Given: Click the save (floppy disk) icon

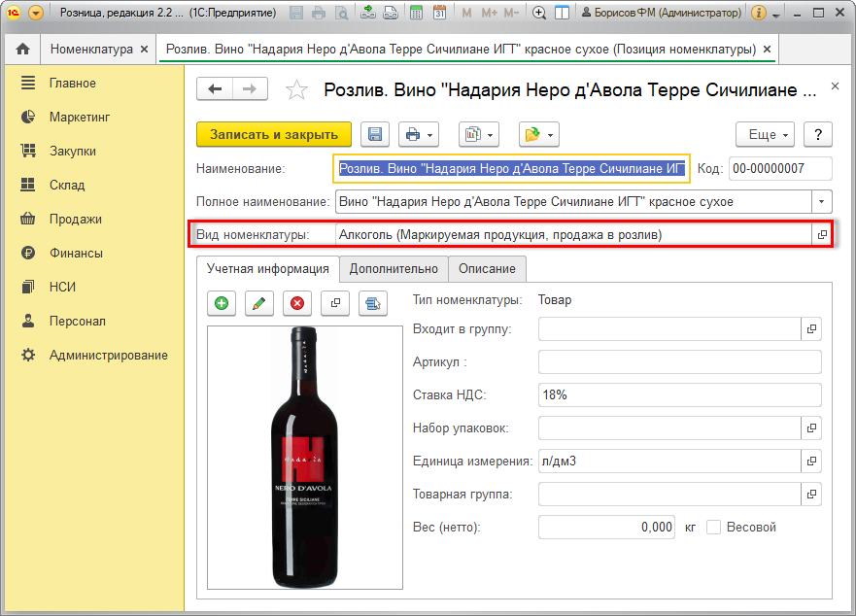Looking at the screenshot, I should [x=375, y=134].
